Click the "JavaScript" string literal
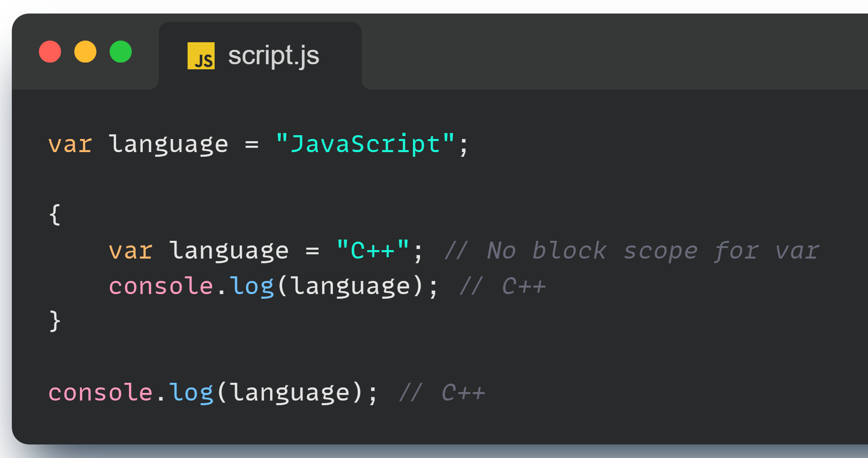Screen dimensions: 868x458 (x=365, y=144)
